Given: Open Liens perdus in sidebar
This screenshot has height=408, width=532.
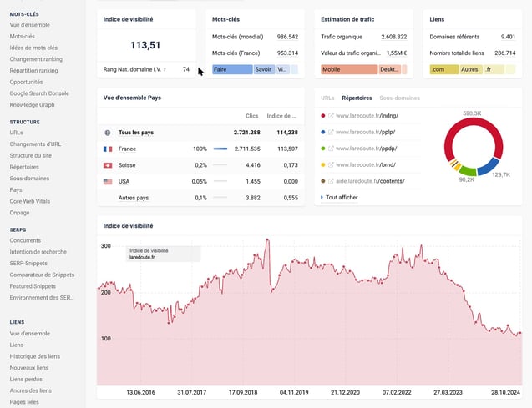Looking at the screenshot, I should [26, 379].
